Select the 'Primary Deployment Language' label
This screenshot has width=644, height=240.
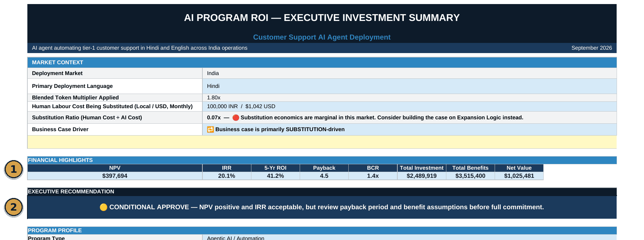pos(72,86)
